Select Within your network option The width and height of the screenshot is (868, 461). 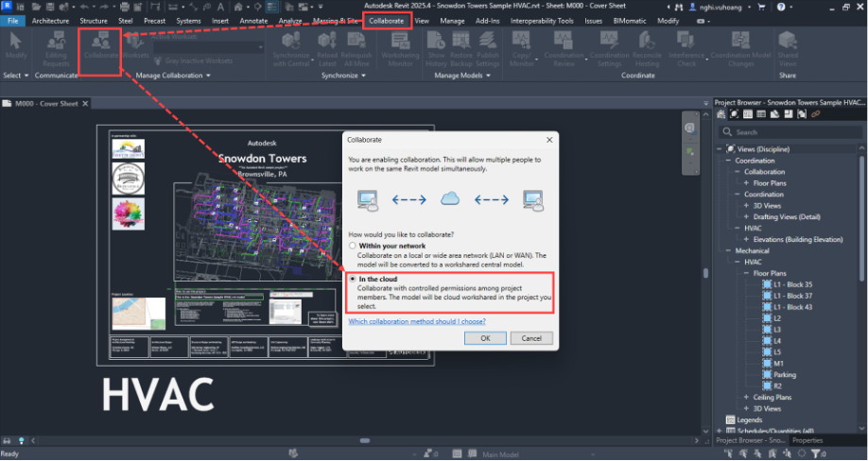pos(352,246)
